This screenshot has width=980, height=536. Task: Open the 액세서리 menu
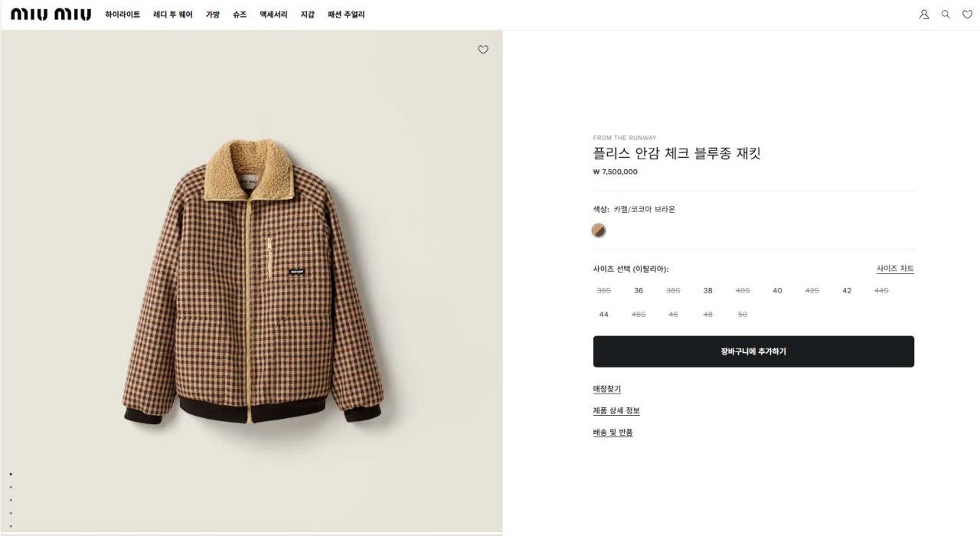click(273, 15)
